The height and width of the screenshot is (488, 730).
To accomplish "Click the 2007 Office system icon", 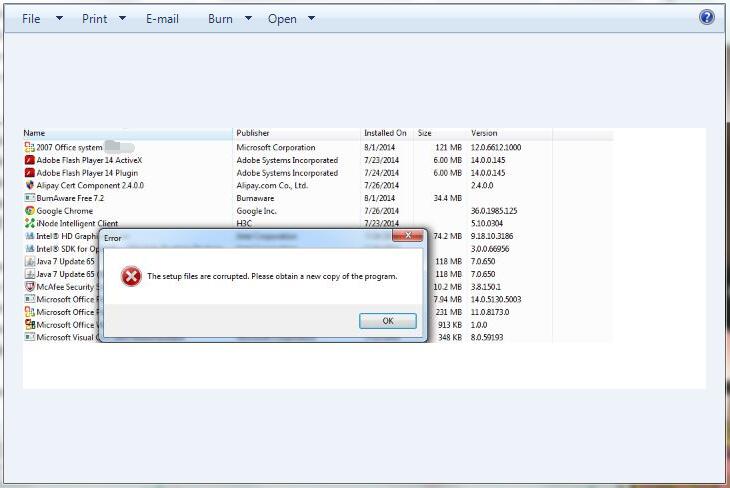I will pos(29,148).
